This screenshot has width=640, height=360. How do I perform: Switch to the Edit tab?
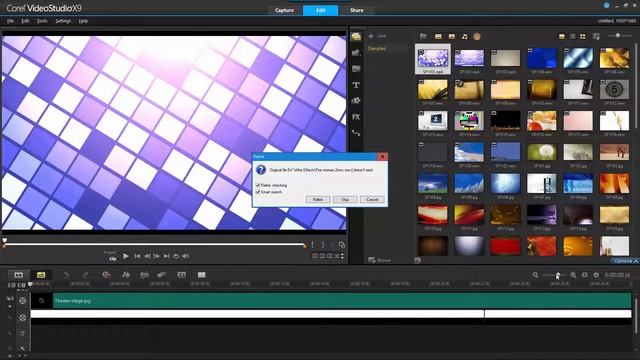point(320,10)
